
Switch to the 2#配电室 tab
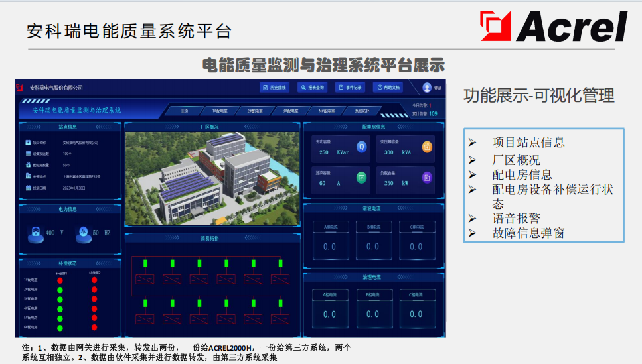click(x=255, y=111)
